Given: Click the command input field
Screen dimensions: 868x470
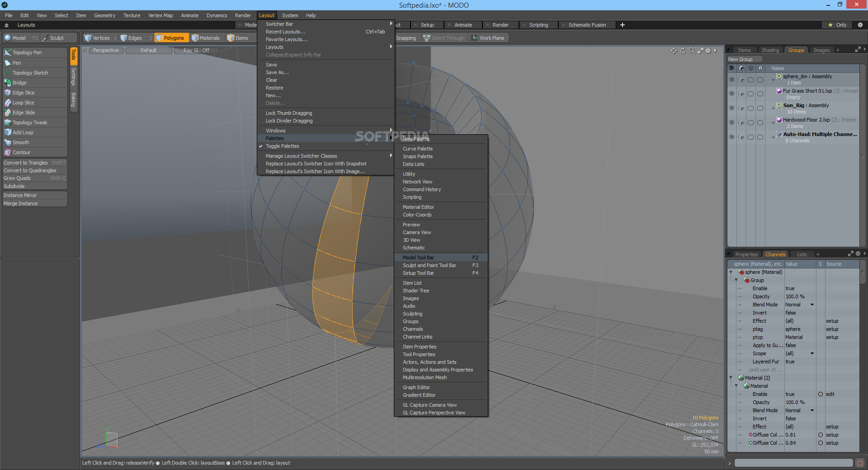Looking at the screenshot, I should tap(793, 463).
